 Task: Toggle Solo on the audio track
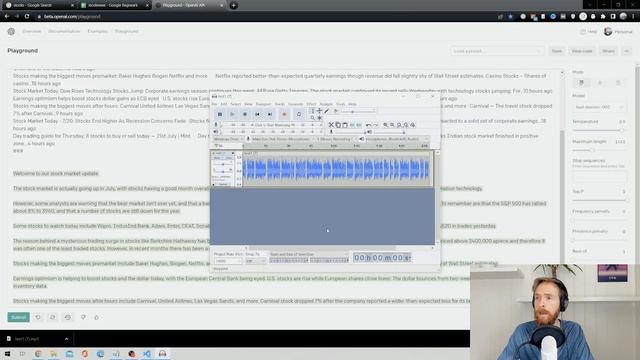[228, 158]
